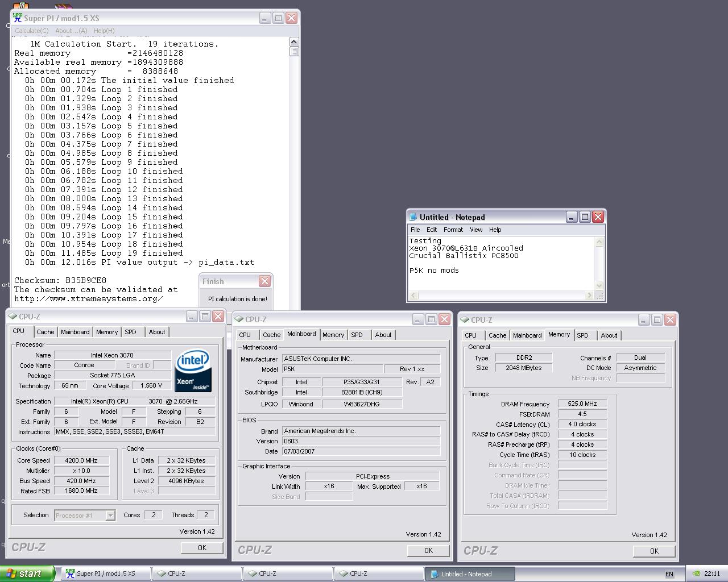Open Notepad Format menu
Viewport: 728px width, 582px height.
point(453,230)
